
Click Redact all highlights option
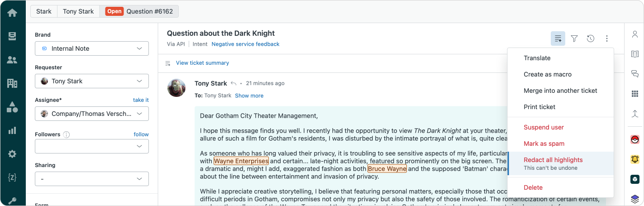553,160
